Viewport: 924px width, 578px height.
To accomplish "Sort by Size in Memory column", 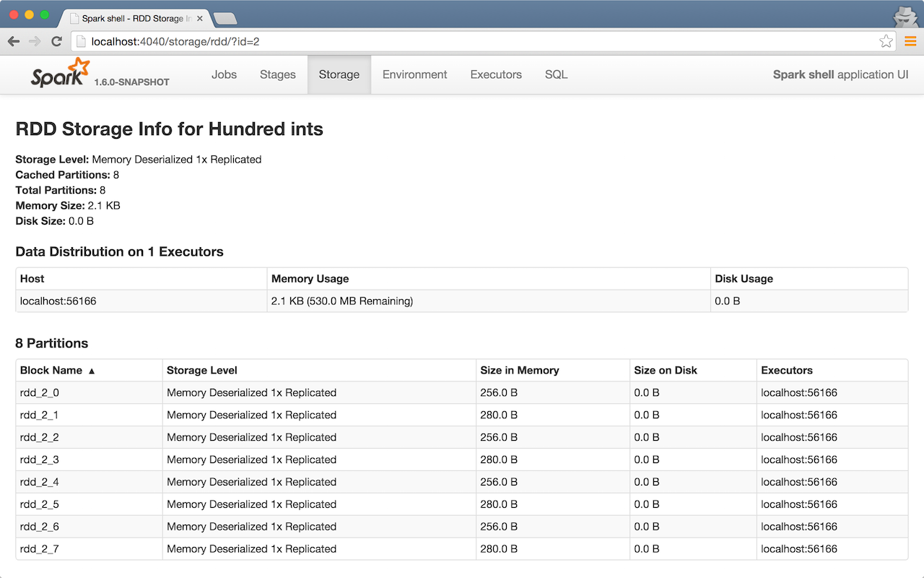I will (x=520, y=370).
